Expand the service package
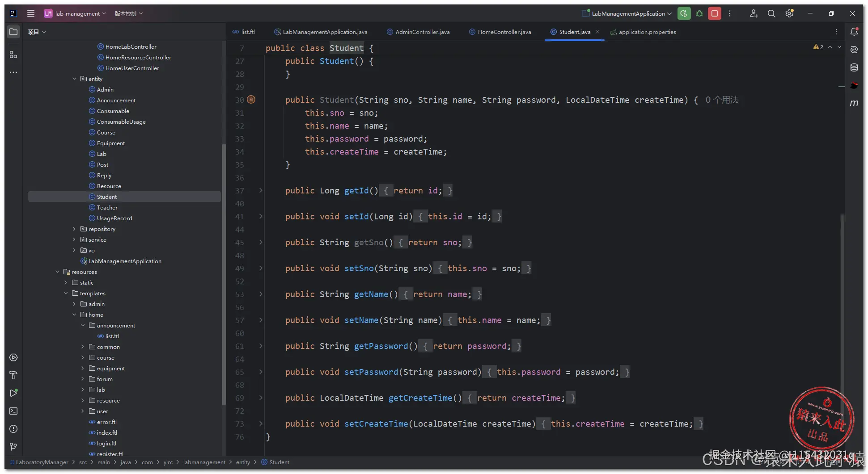Viewport: 868px width, 474px height. [74, 239]
